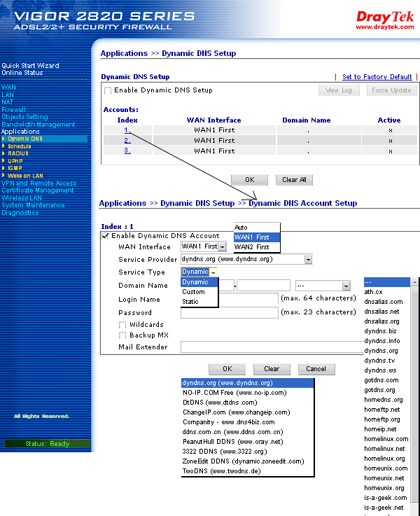The height and width of the screenshot is (516, 420).
Task: Choose Static service type
Action: pyautogui.click(x=199, y=302)
